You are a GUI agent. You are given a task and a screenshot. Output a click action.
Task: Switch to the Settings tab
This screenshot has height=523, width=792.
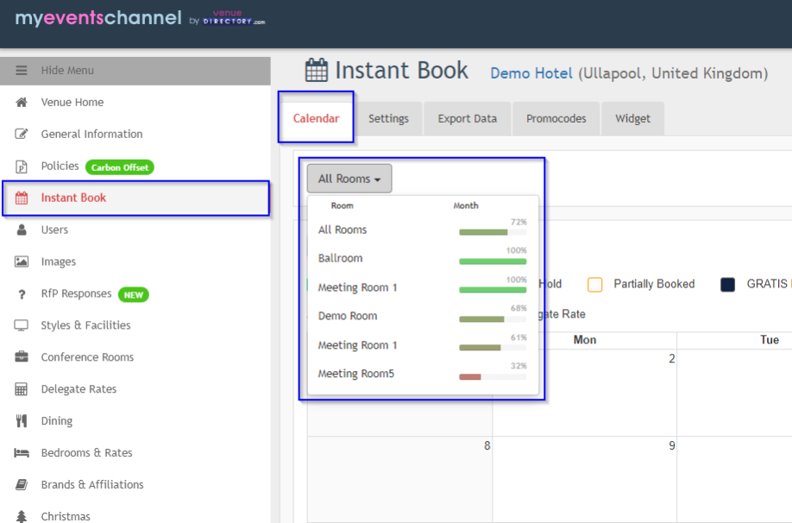(388, 118)
